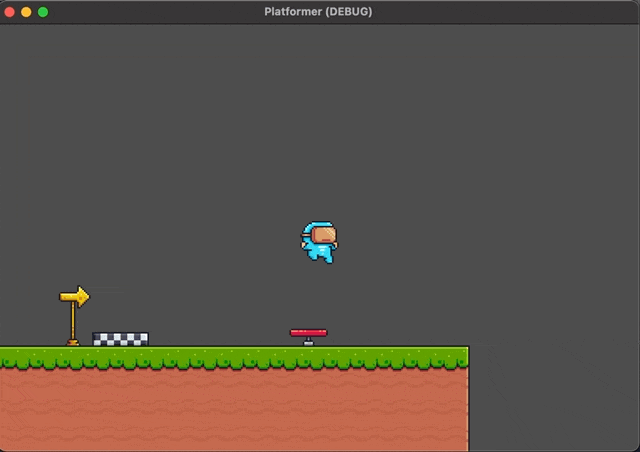Screen dimensions: 640x452
Task: Click the gray stand under the red trampoline
Action: pyautogui.click(x=308, y=341)
